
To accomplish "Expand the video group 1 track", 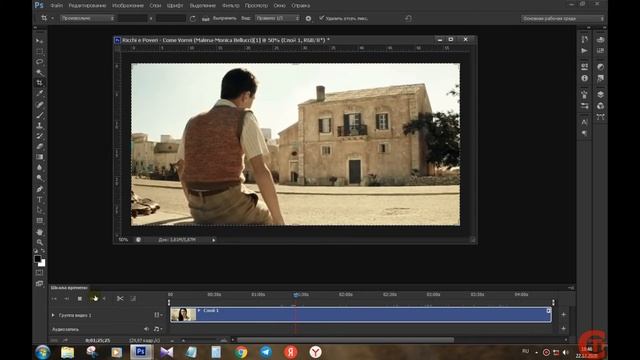I will pos(53,315).
